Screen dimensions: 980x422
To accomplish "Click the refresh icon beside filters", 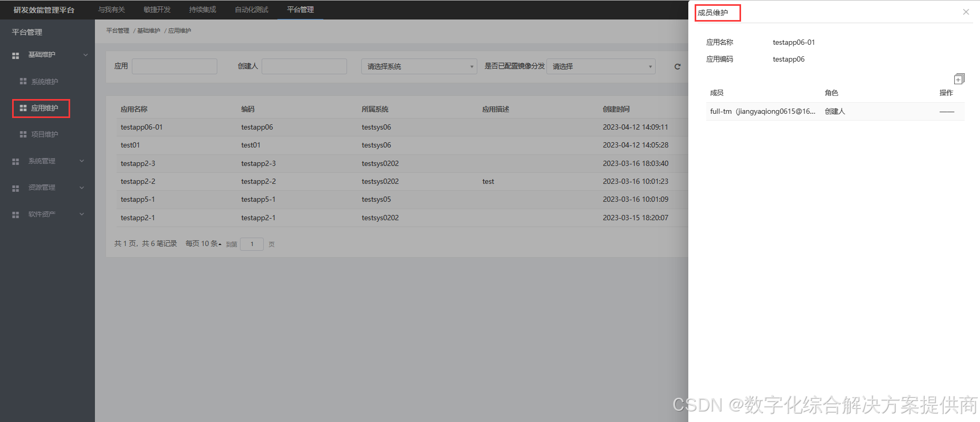I will coord(677,66).
